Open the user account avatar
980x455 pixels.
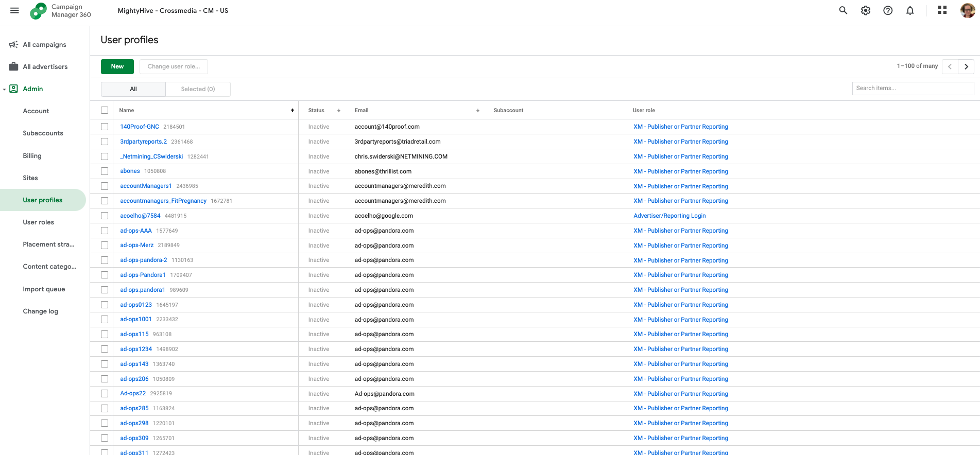pyautogui.click(x=968, y=10)
